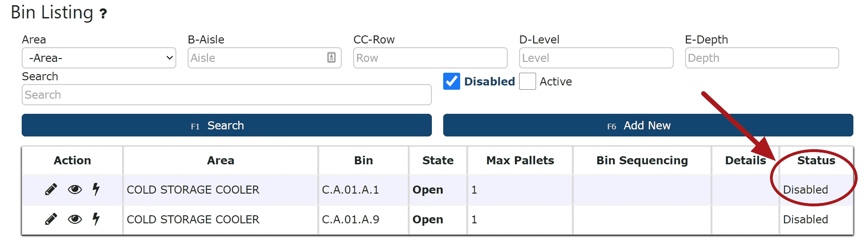Sort by Max Pallets column header

(520, 161)
